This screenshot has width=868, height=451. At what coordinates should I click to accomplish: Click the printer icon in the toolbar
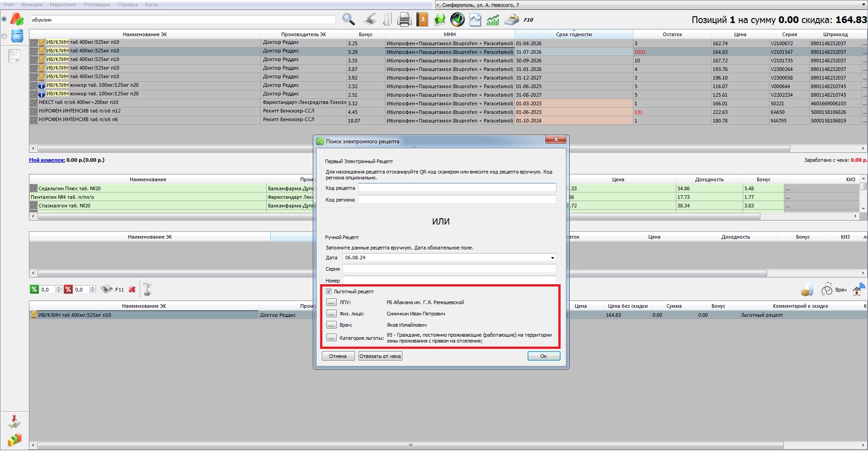tap(404, 19)
